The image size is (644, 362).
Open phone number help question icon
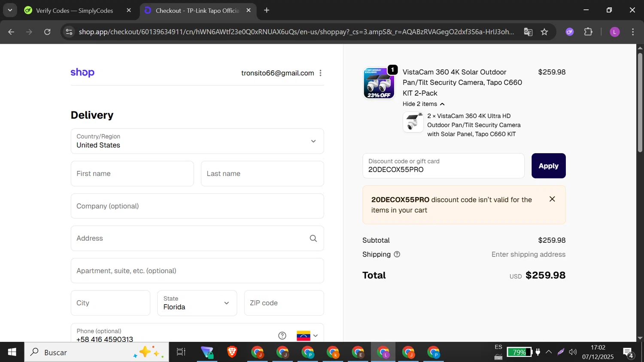point(282,335)
